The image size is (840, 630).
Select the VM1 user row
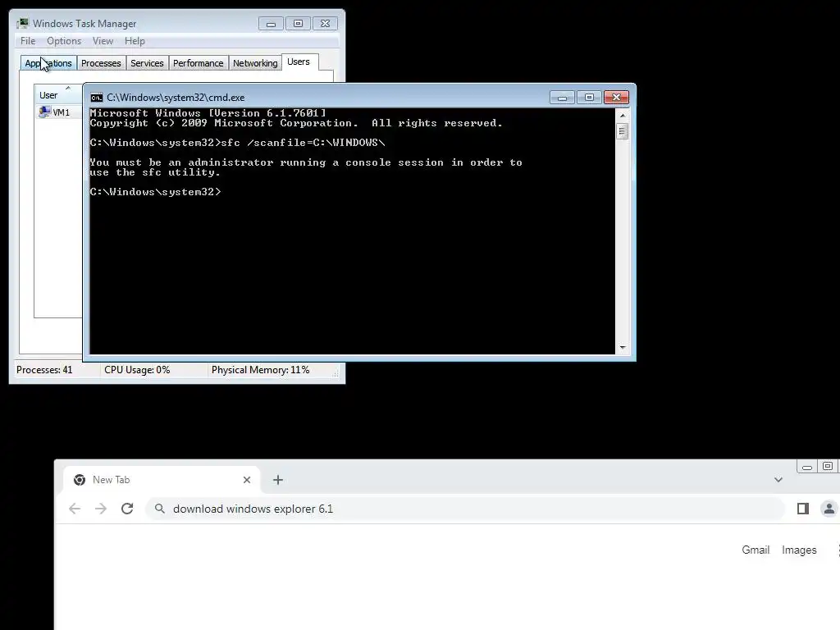pos(59,112)
